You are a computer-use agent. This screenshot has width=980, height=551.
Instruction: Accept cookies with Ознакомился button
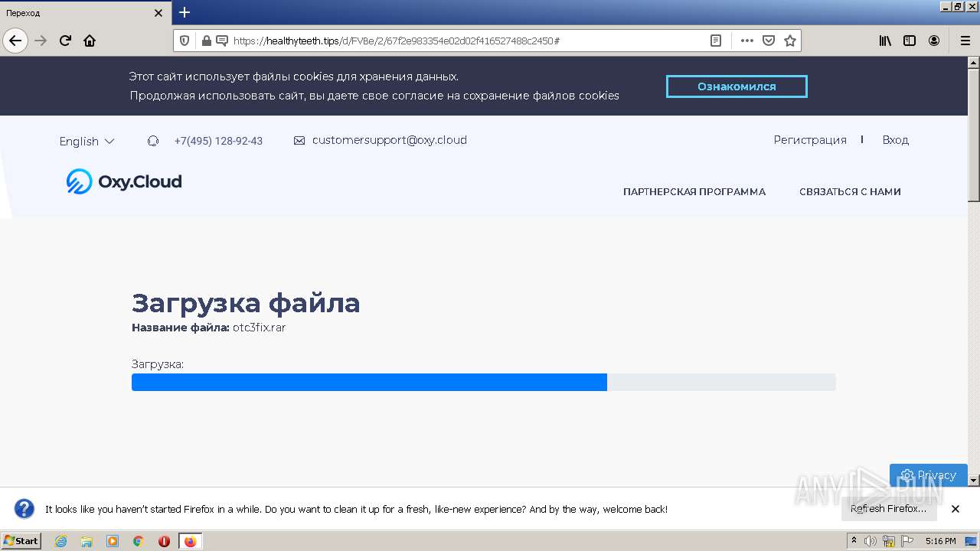(737, 86)
